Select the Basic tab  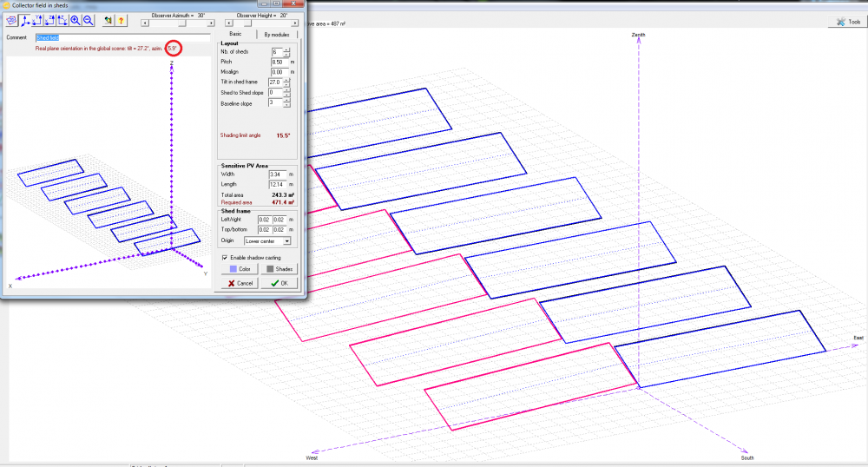click(235, 34)
